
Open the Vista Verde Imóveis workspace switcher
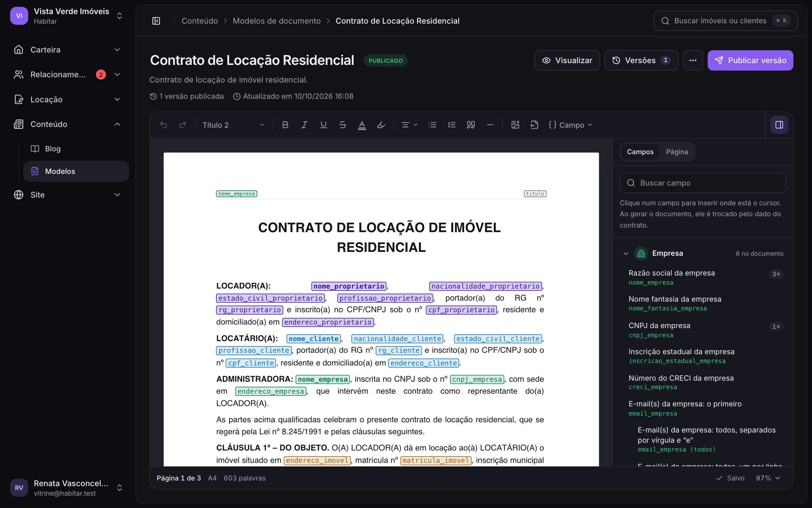tap(67, 16)
